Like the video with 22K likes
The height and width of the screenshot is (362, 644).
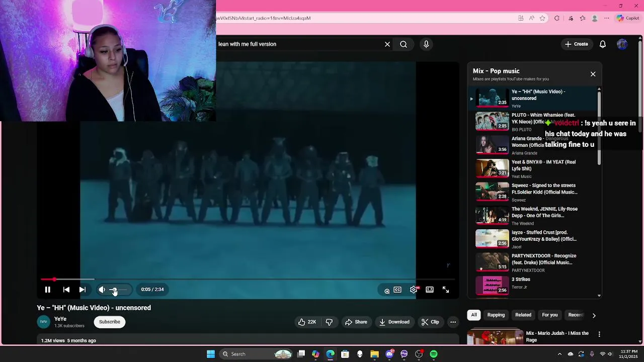click(x=307, y=322)
